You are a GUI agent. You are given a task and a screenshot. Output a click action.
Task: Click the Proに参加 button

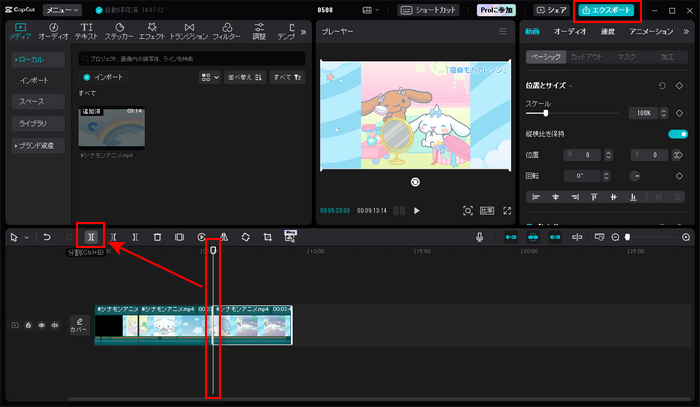click(496, 10)
